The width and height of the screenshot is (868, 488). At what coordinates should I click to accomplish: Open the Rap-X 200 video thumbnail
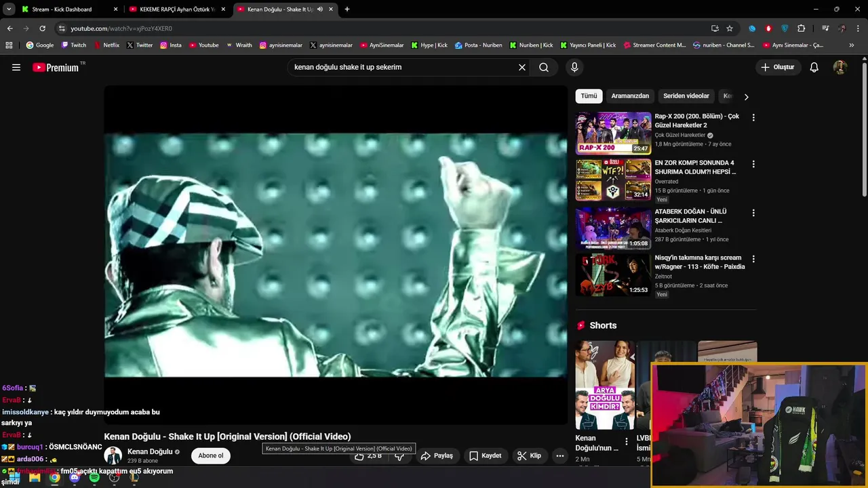tap(613, 133)
